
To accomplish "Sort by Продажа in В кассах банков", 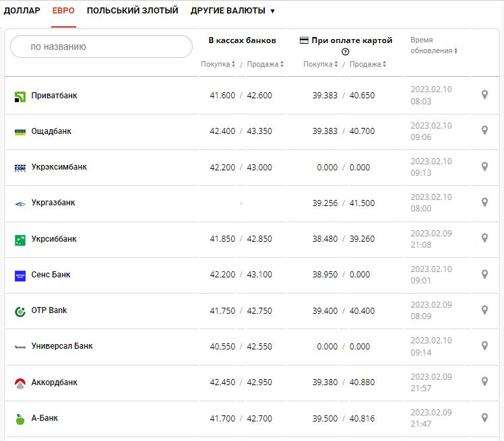I will (265, 65).
